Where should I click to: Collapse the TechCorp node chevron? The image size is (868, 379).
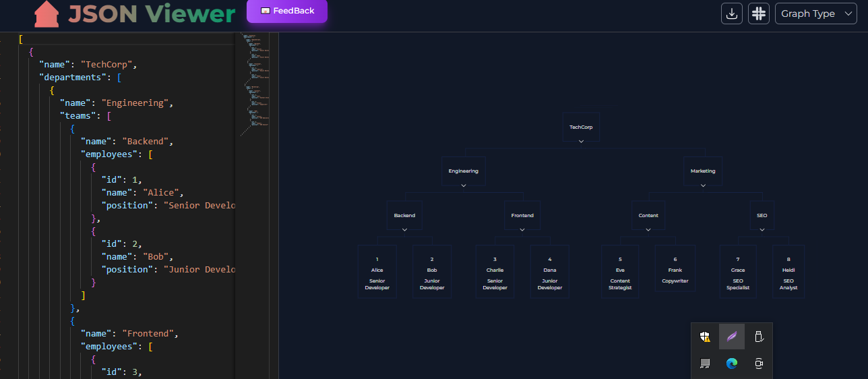pyautogui.click(x=581, y=142)
